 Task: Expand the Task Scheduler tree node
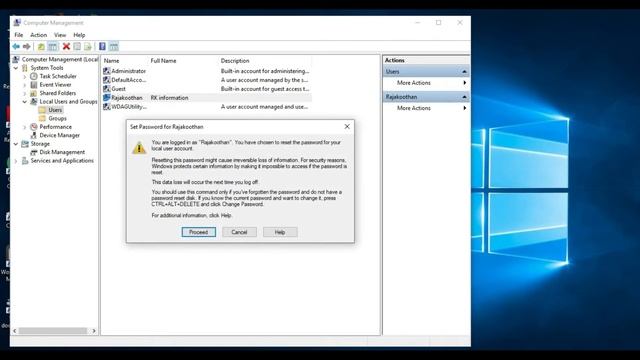click(x=24, y=76)
